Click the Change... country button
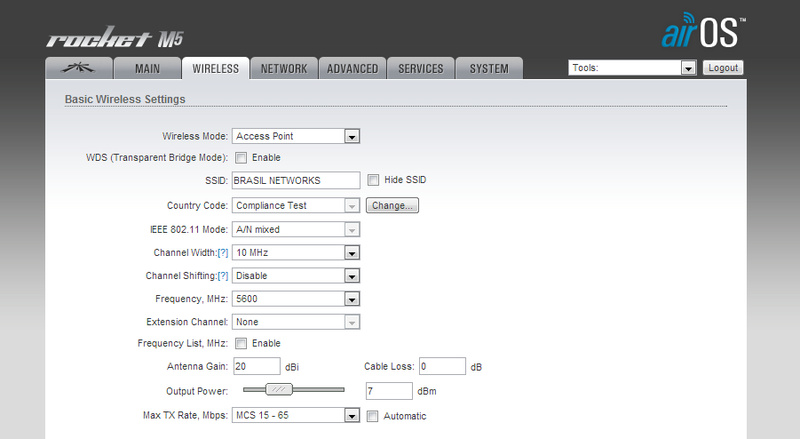This screenshot has width=800, height=439. point(392,205)
